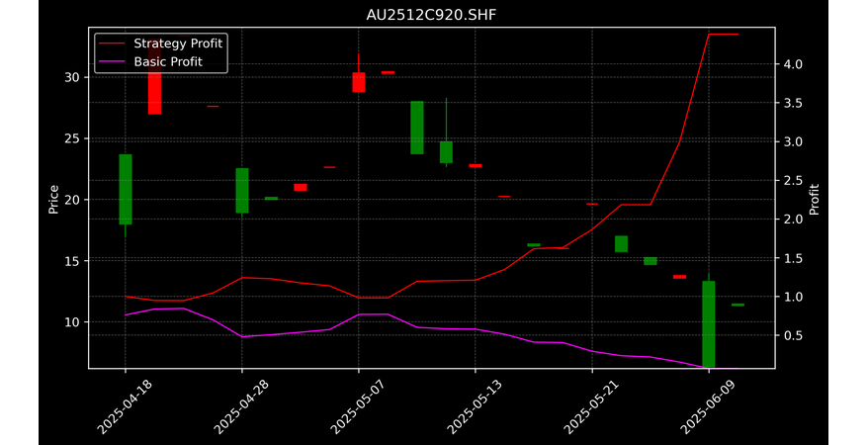Select the 15 tick on the Price axis

(x=72, y=261)
